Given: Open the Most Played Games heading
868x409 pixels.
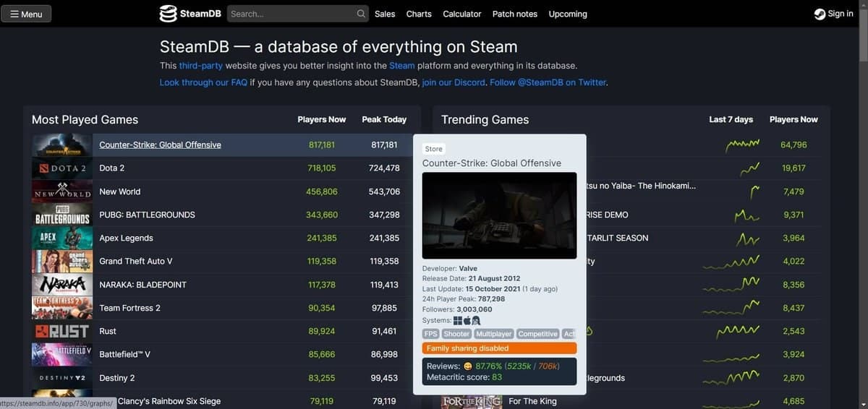Looking at the screenshot, I should point(85,120).
